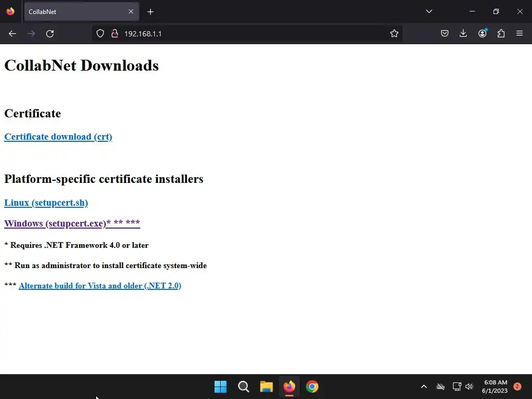This screenshot has height=399, width=532.
Task: Click the Platform-specific certificate installers heading
Action: click(104, 179)
